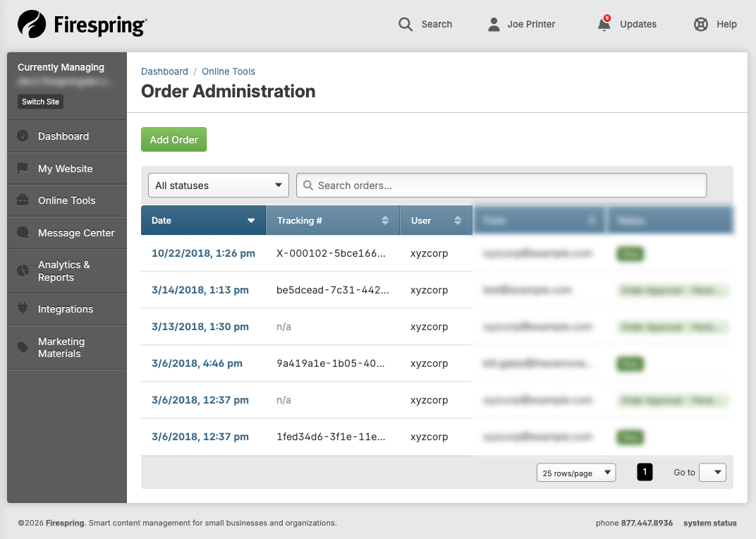The width and height of the screenshot is (756, 539).
Task: Click the Online Tools briefcase icon
Action: (23, 200)
